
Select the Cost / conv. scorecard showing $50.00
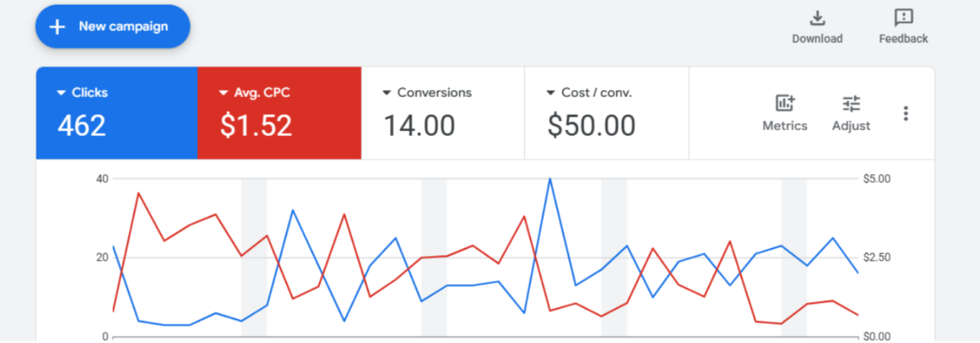(607, 113)
